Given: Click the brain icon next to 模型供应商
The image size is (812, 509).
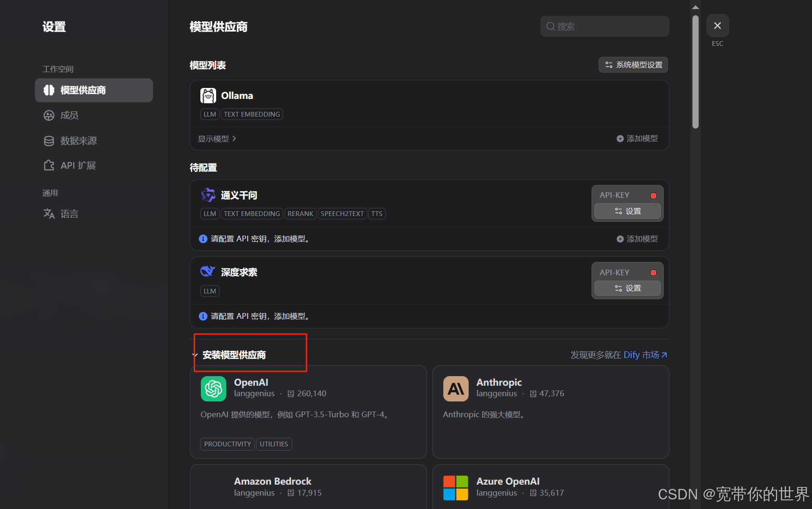Looking at the screenshot, I should point(49,90).
